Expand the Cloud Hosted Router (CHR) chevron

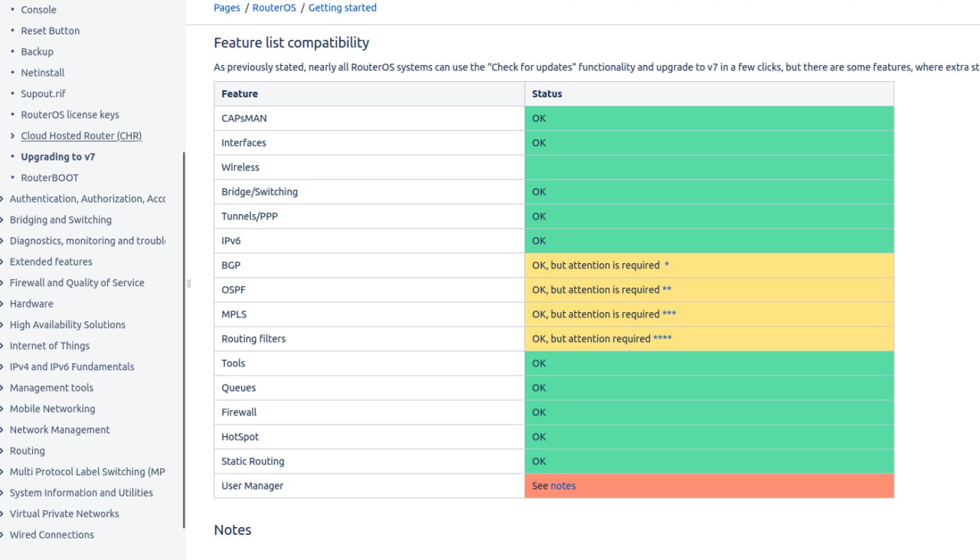click(x=12, y=135)
